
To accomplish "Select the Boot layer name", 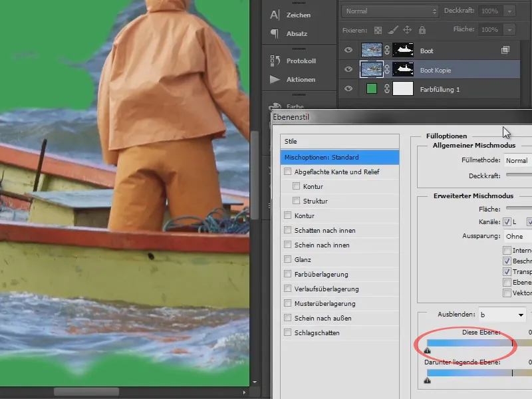I will click(x=426, y=51).
